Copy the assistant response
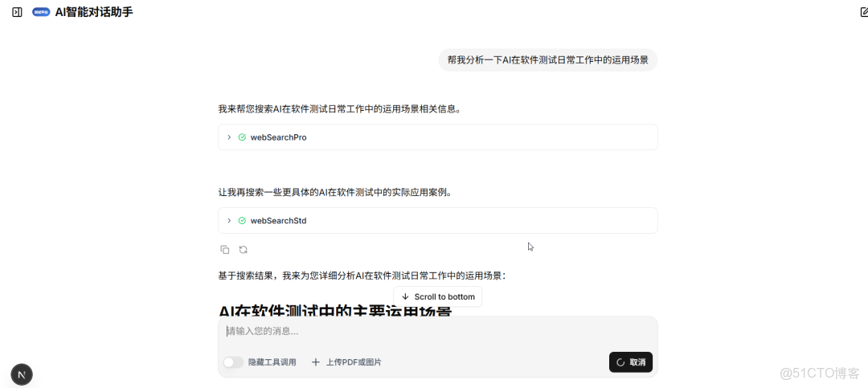868x388 pixels. coord(225,250)
